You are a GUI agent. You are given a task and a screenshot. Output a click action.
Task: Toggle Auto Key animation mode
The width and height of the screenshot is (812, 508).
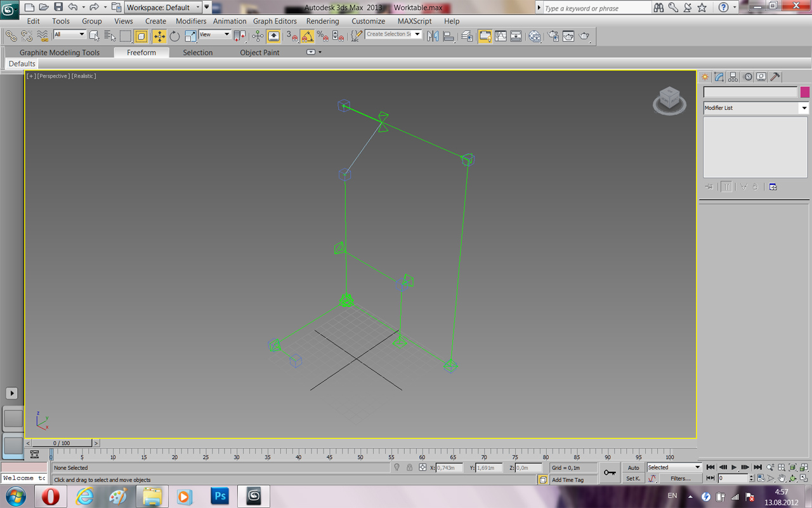[x=633, y=467]
